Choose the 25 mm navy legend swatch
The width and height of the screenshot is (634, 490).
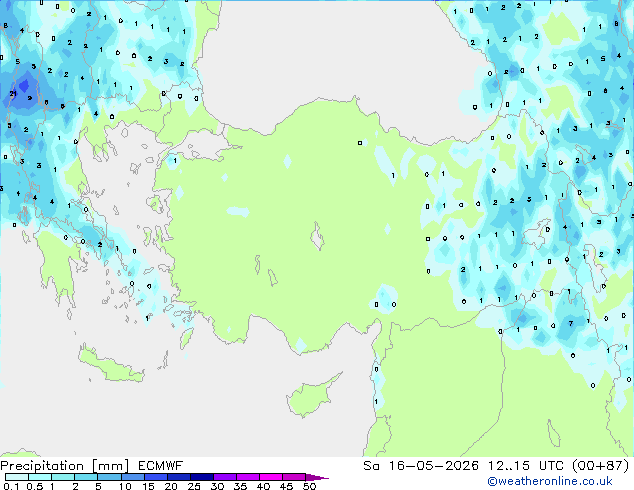[201, 477]
